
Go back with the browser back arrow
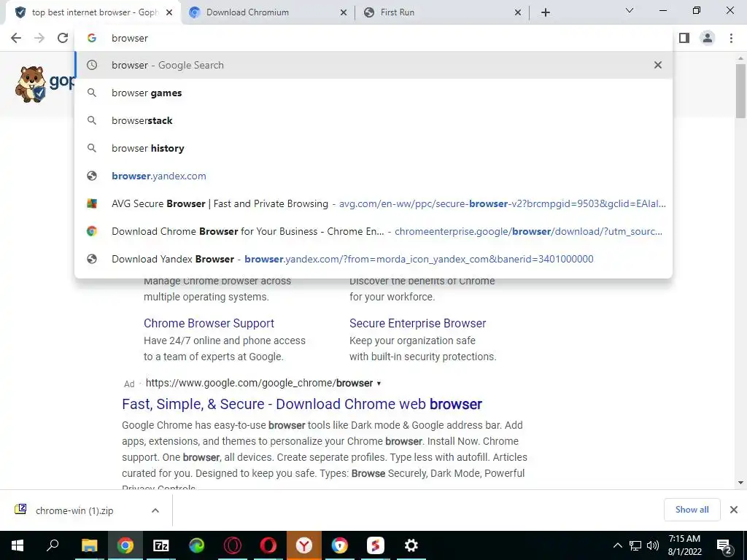coord(16,38)
